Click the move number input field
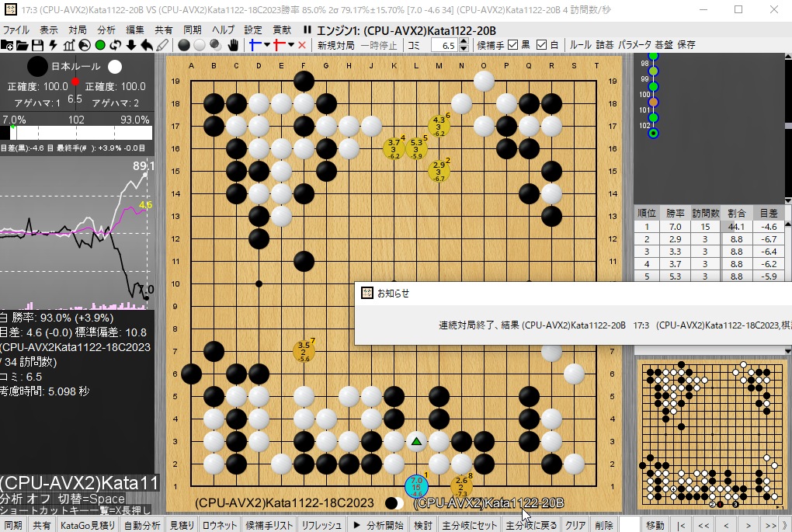This screenshot has width=792, height=532. (630, 526)
